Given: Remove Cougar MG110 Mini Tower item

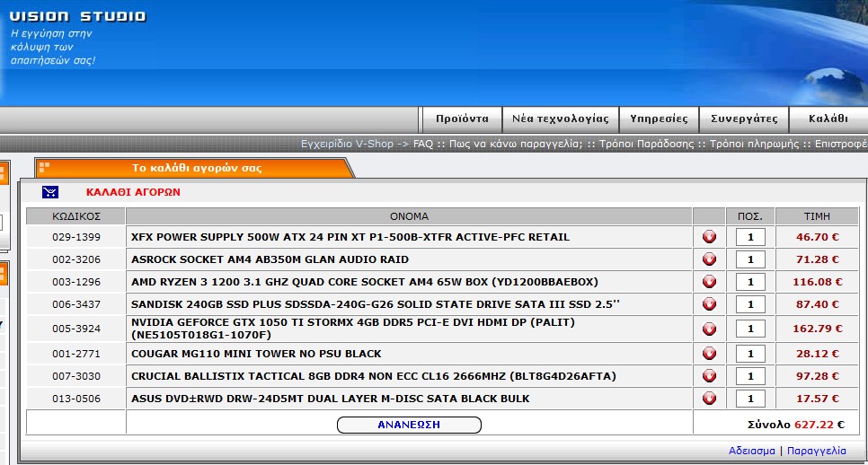Looking at the screenshot, I should 709,354.
